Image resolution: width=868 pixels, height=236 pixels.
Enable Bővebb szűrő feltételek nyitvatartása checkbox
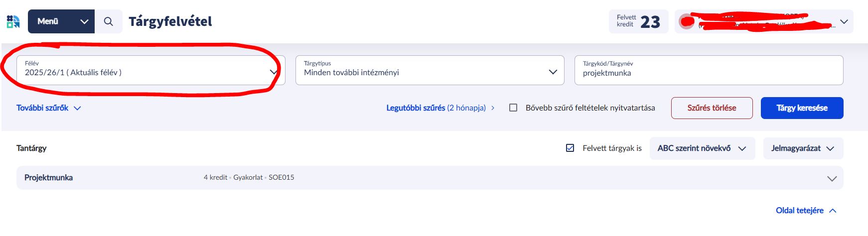coord(513,108)
